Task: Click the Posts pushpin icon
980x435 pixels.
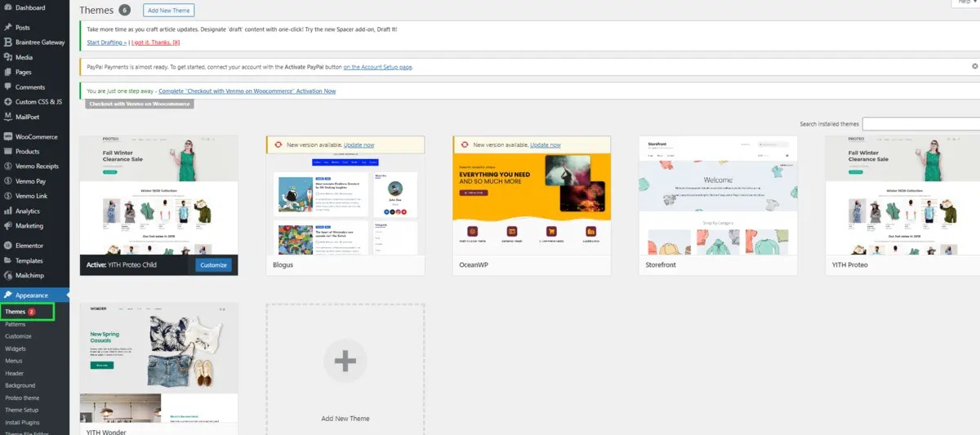Action: point(7,28)
